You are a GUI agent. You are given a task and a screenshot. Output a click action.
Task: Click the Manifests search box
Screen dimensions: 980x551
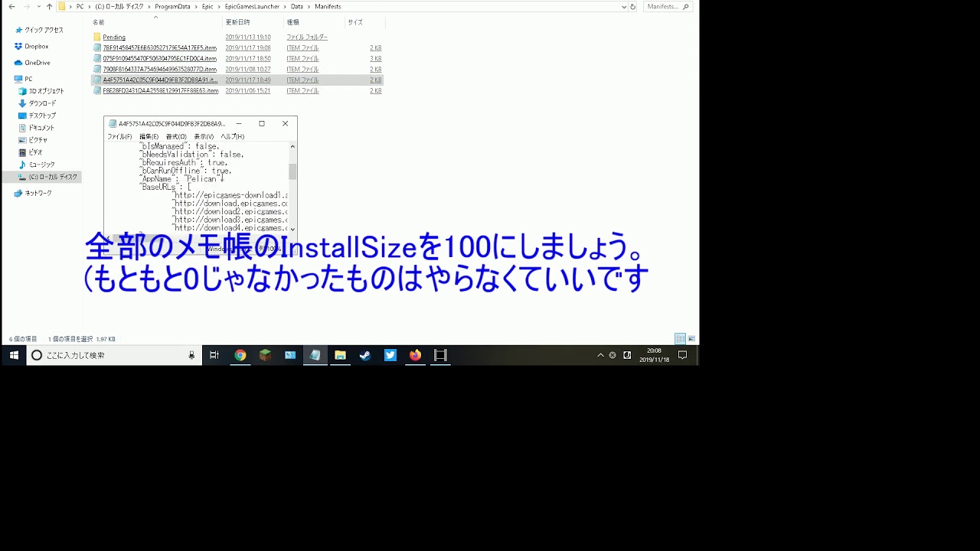click(668, 7)
